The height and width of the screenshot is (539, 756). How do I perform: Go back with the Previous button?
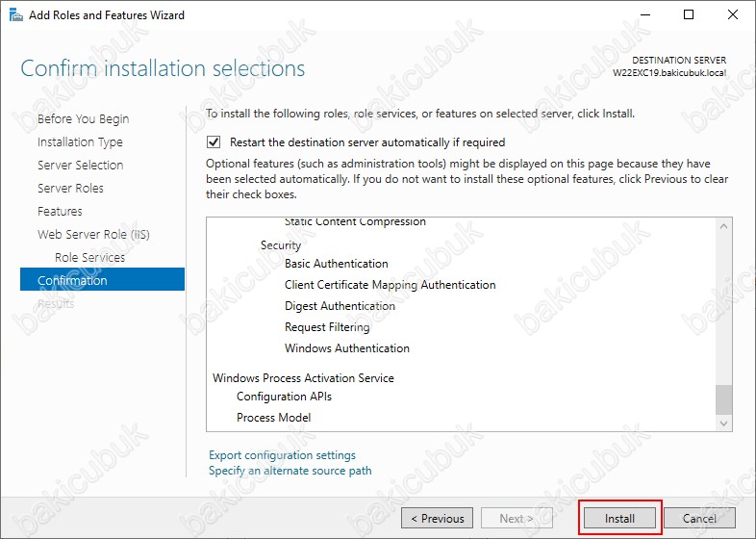(x=437, y=518)
